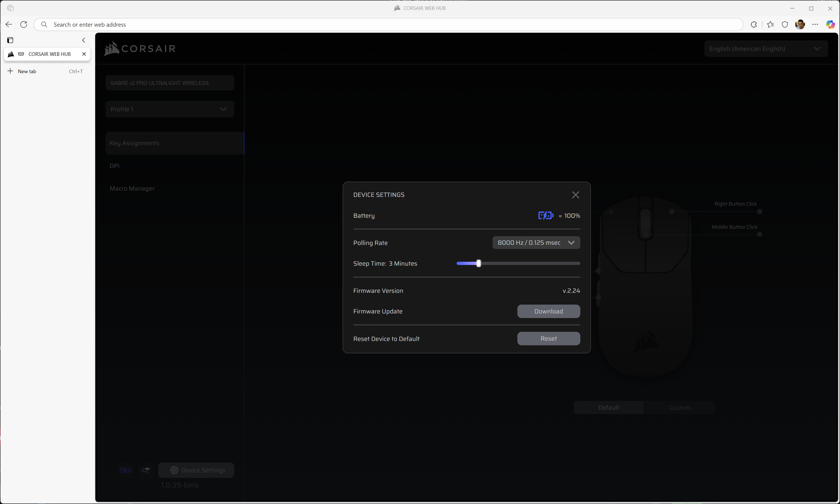This screenshot has width=840, height=504.
Task: Open the Polling Rate dropdown
Action: click(536, 243)
